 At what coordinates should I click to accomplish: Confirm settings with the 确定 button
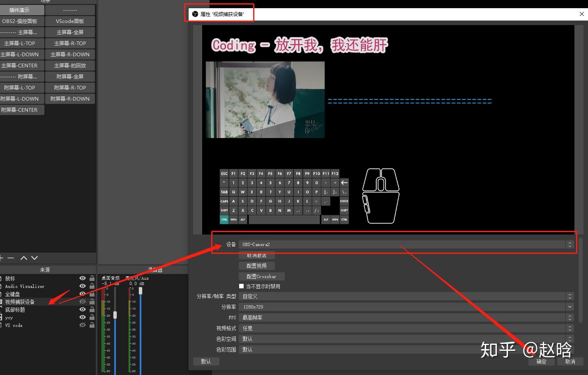[x=541, y=361]
